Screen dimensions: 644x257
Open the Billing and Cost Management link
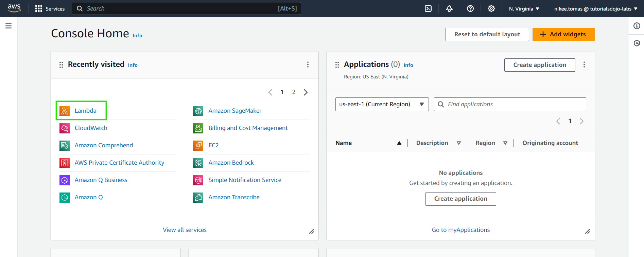click(x=248, y=128)
